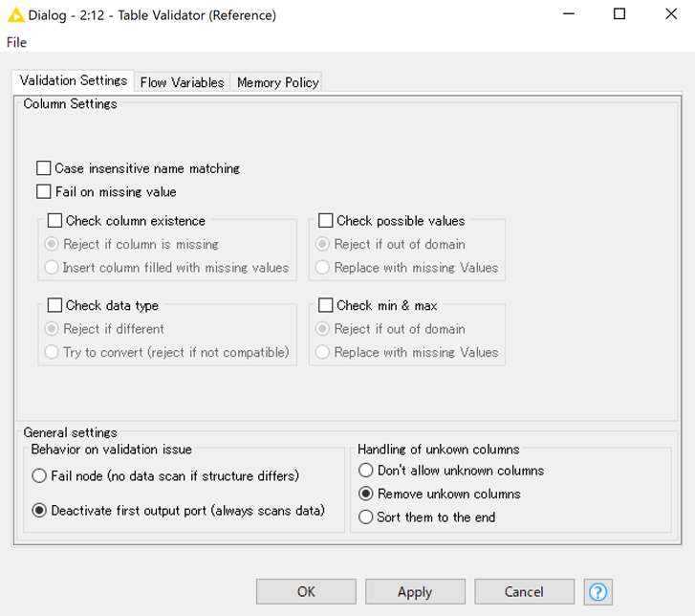Select the Validation Settings tab

74,80
